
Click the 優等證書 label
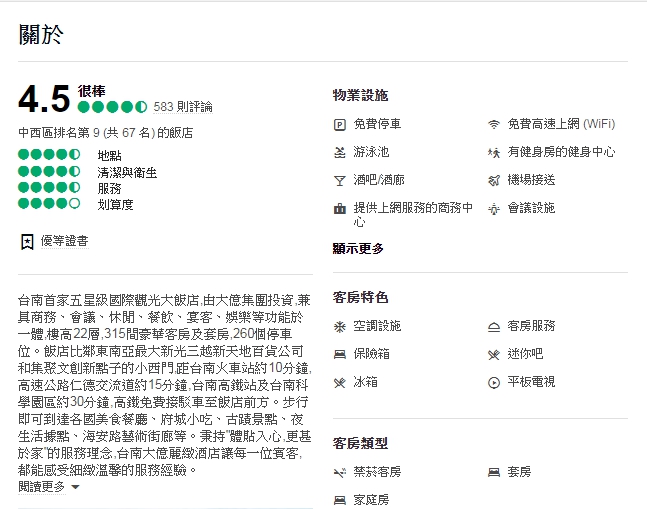point(64,241)
